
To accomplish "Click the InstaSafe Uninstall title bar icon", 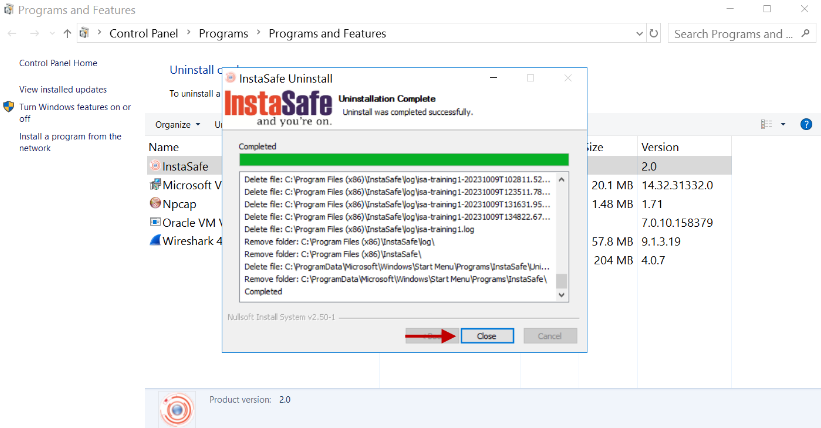I will coord(230,78).
